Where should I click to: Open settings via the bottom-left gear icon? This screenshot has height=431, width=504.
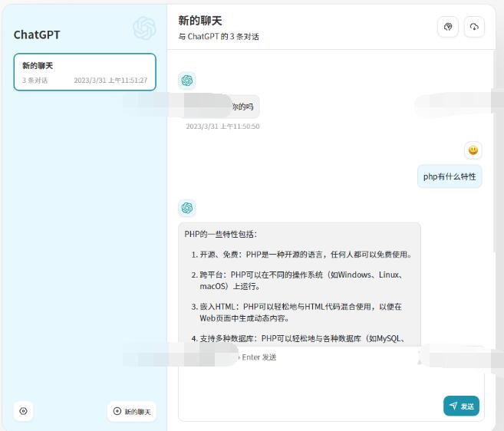click(23, 411)
